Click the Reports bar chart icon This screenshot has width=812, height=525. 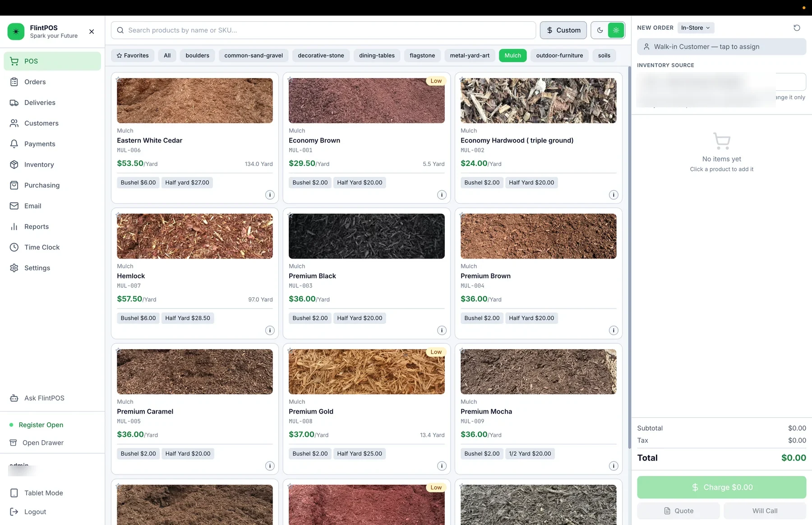tap(14, 226)
